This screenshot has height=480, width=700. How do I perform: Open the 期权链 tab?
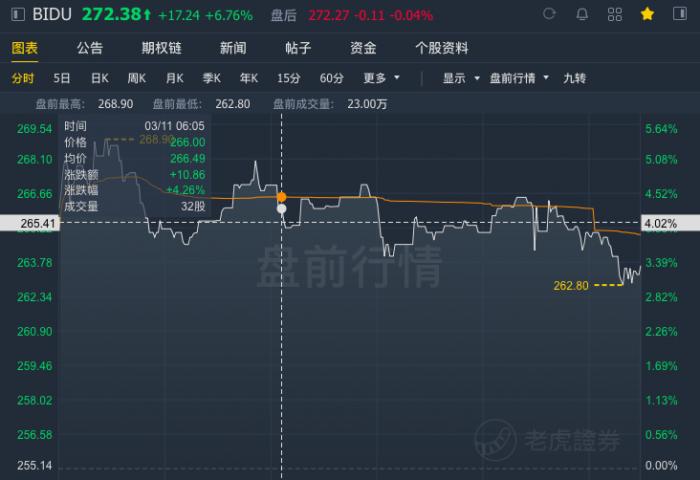[x=161, y=48]
